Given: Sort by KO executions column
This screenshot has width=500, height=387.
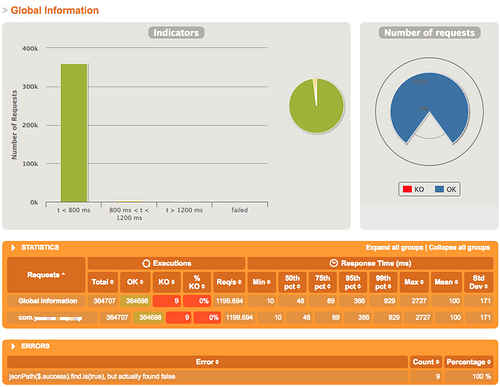Looking at the screenshot, I should click(x=167, y=282).
